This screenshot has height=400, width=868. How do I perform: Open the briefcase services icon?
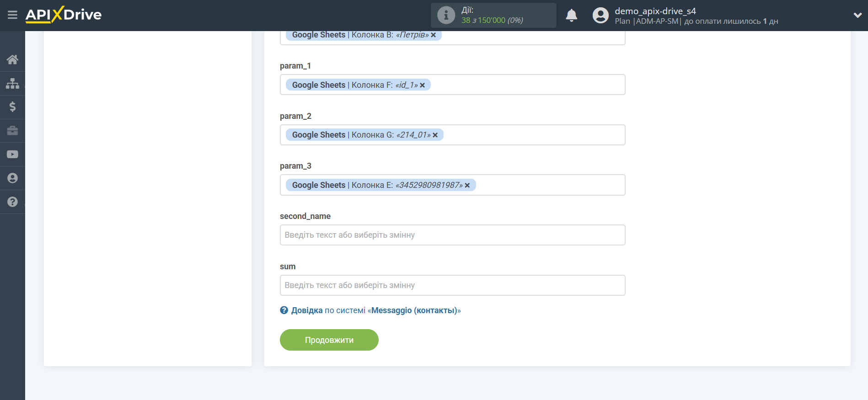(12, 131)
